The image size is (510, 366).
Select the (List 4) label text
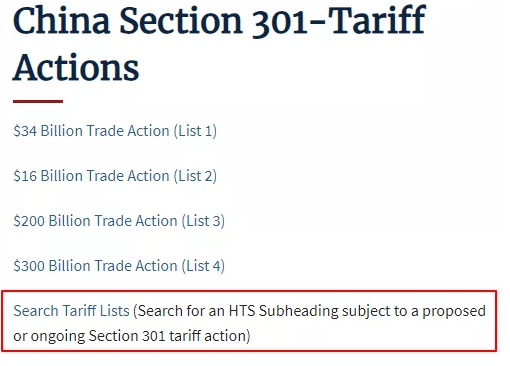point(203,266)
